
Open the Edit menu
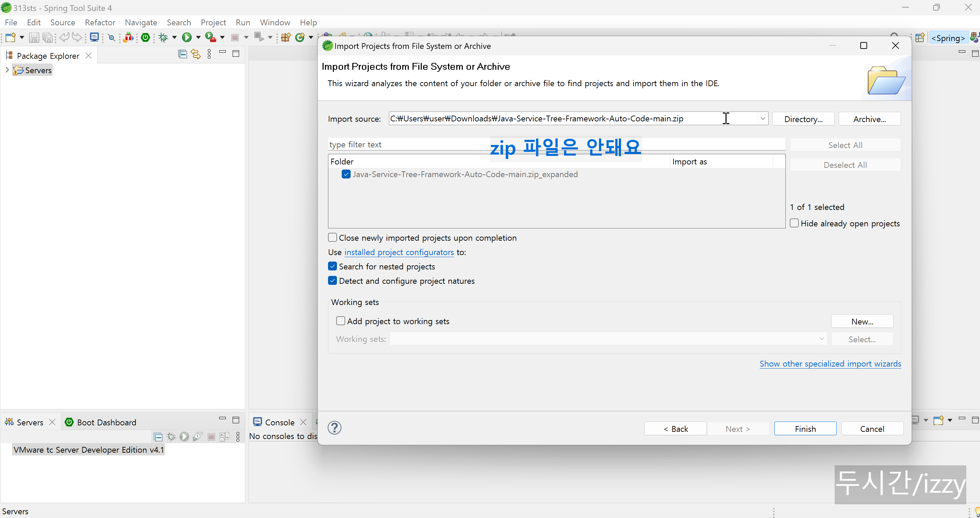pos(34,23)
